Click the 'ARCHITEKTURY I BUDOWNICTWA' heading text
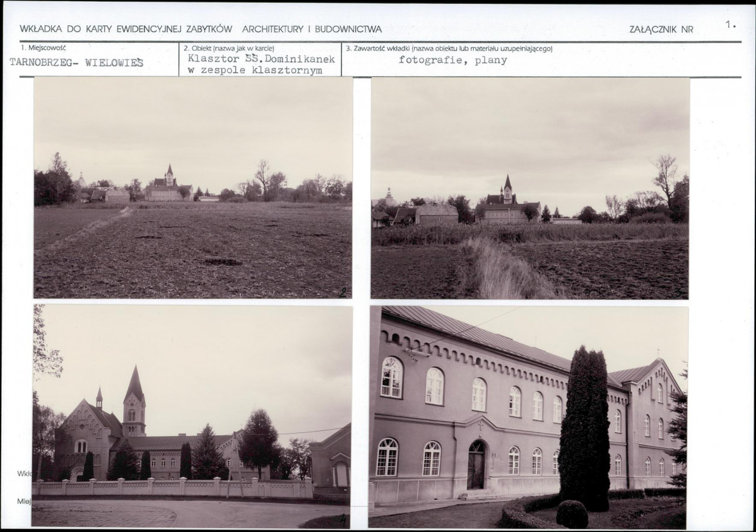The image size is (756, 532). pos(312,29)
